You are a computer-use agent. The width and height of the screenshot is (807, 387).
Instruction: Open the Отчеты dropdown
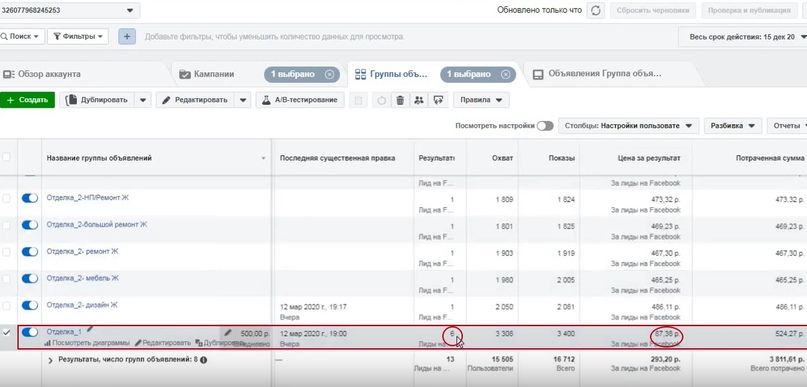787,126
